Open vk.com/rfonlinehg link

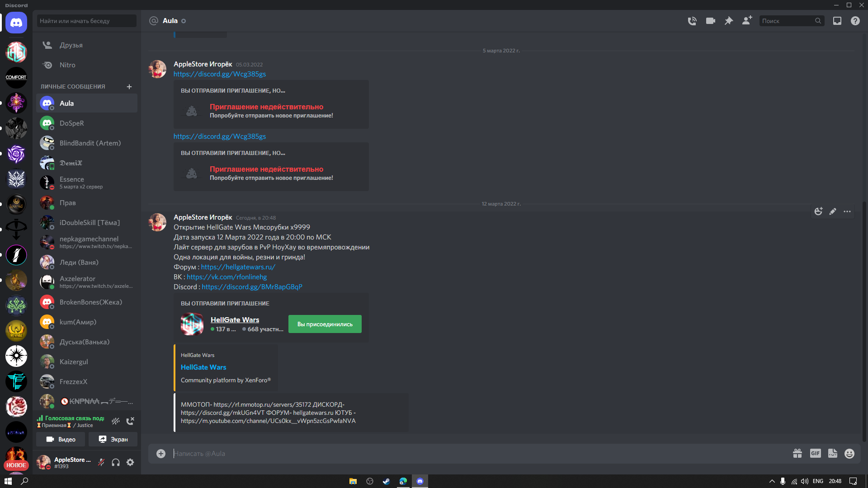[226, 277]
